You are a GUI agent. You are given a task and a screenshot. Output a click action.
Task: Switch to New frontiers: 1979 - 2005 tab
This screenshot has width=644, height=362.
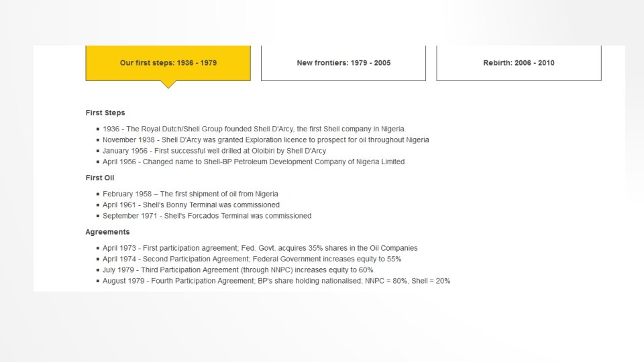point(343,63)
